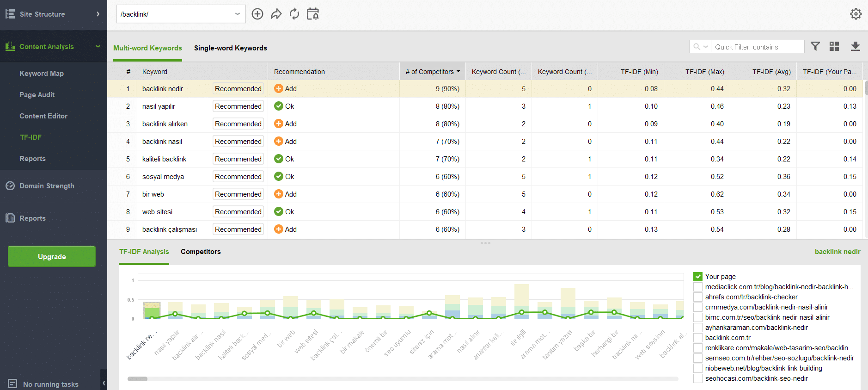The width and height of the screenshot is (868, 390).
Task: Click the Domain Strength gauge icon
Action: click(x=10, y=186)
